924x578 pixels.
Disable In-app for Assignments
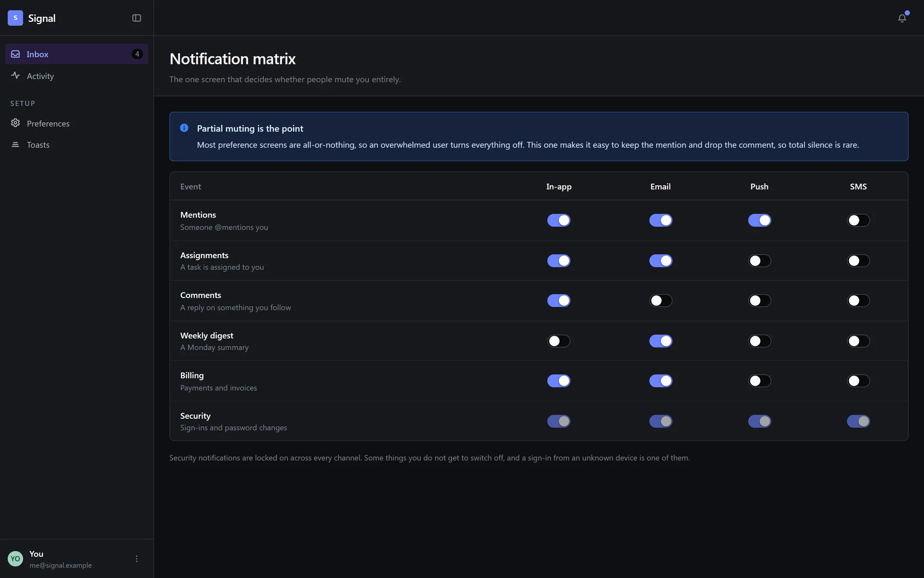point(559,261)
